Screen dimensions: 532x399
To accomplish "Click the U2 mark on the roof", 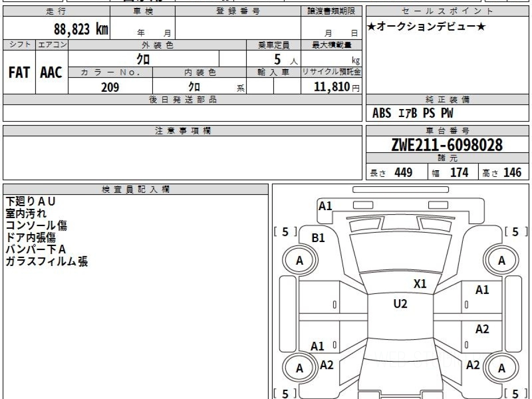I will [x=400, y=304].
